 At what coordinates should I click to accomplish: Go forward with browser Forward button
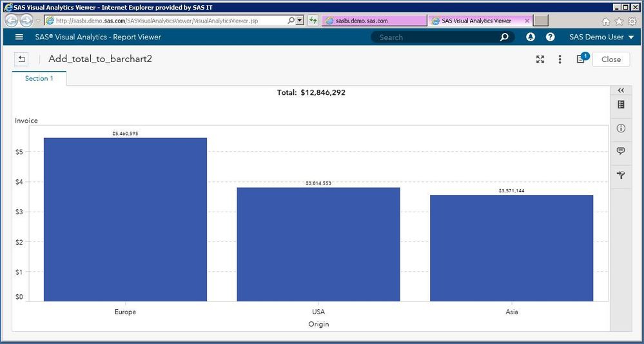26,21
